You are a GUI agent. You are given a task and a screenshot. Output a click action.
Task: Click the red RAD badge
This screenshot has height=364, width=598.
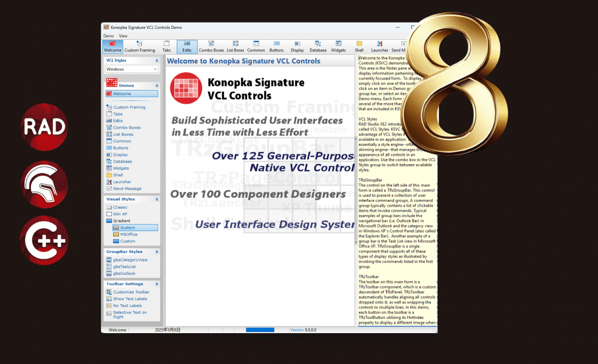tap(44, 127)
